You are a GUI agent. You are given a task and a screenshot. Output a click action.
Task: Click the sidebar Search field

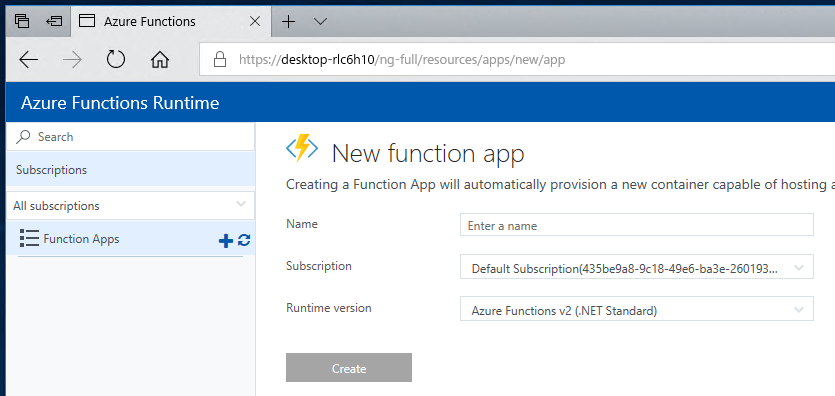pos(130,137)
